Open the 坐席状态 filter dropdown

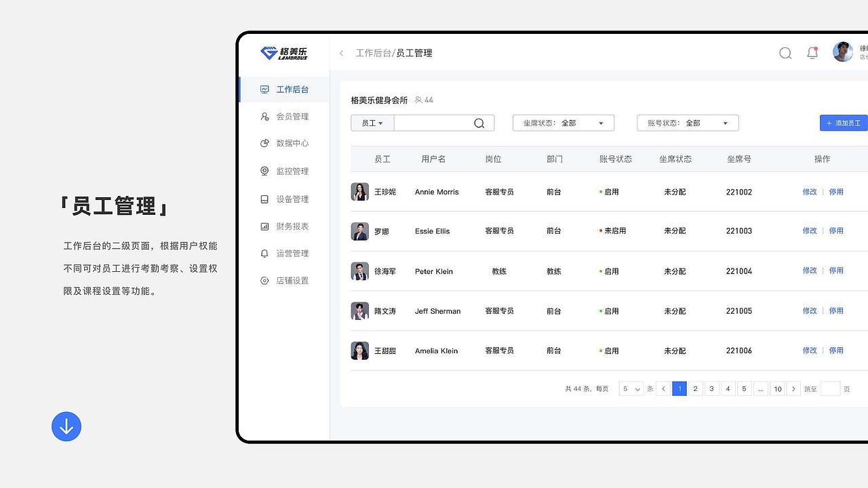coord(563,123)
